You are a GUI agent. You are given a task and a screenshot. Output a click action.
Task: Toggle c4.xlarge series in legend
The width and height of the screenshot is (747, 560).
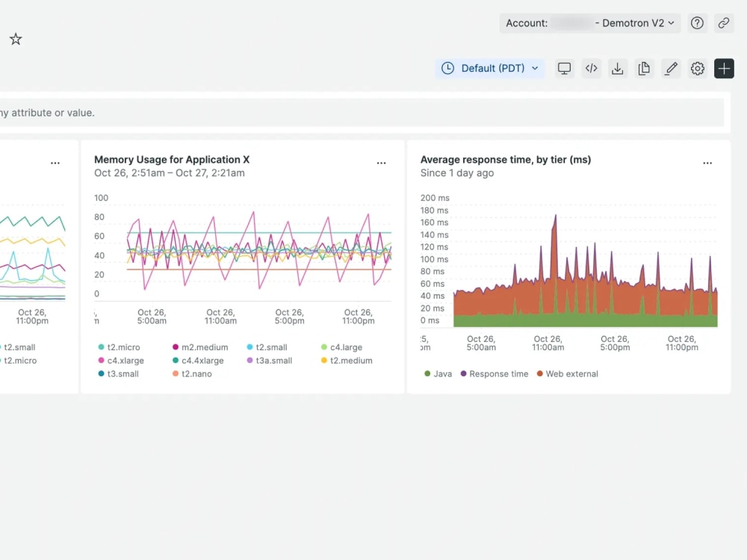pyautogui.click(x=121, y=361)
